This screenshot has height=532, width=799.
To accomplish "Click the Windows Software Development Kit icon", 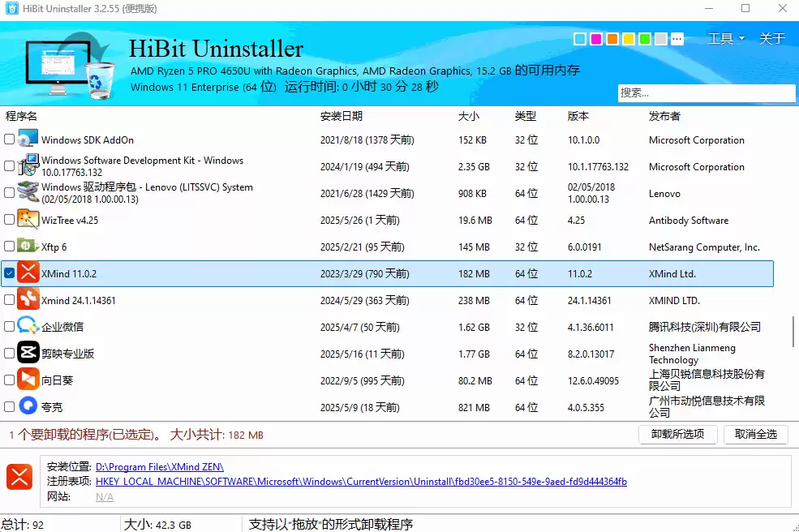I will (x=28, y=166).
